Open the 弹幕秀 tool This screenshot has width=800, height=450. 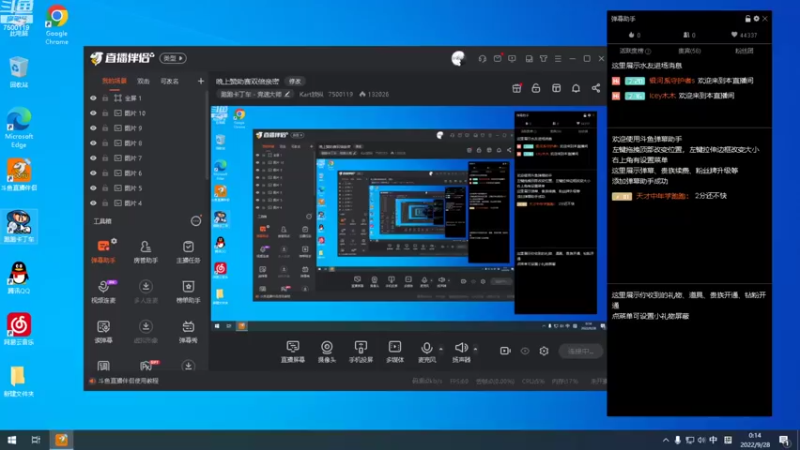point(188,331)
